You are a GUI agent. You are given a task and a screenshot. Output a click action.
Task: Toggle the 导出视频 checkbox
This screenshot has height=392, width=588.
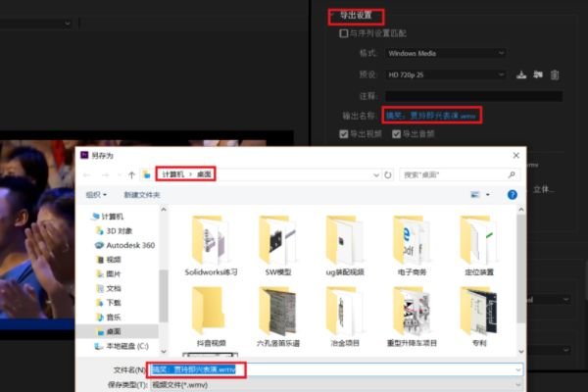pyautogui.click(x=344, y=134)
